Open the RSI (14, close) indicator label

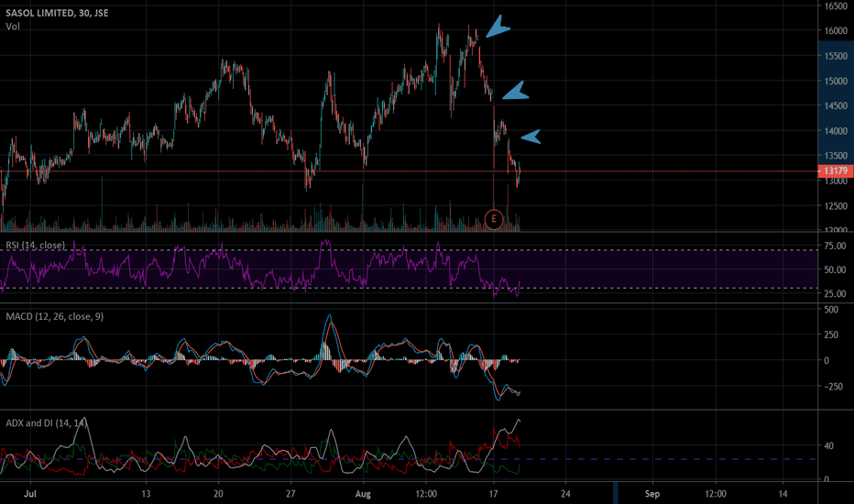pos(36,246)
